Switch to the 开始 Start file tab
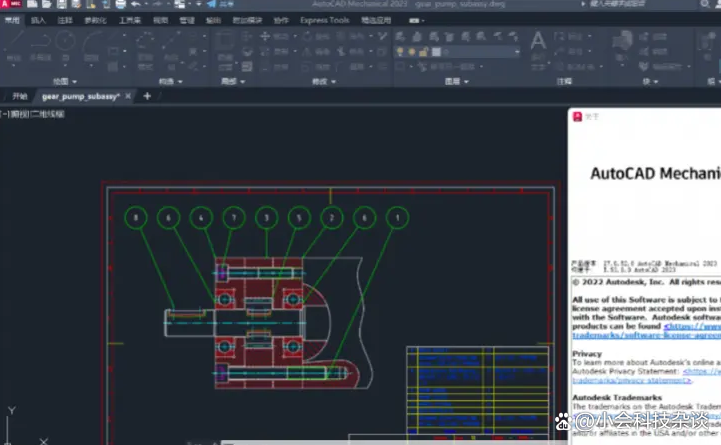This screenshot has height=445, width=721. pyautogui.click(x=19, y=96)
